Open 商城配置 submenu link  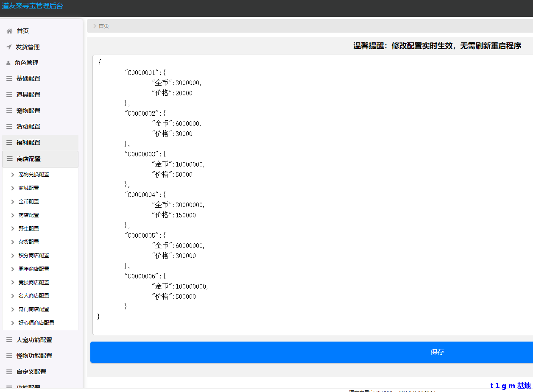29,188
